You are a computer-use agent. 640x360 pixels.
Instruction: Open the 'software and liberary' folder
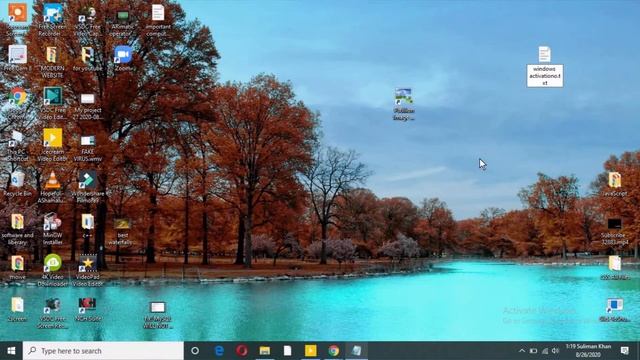(x=17, y=229)
